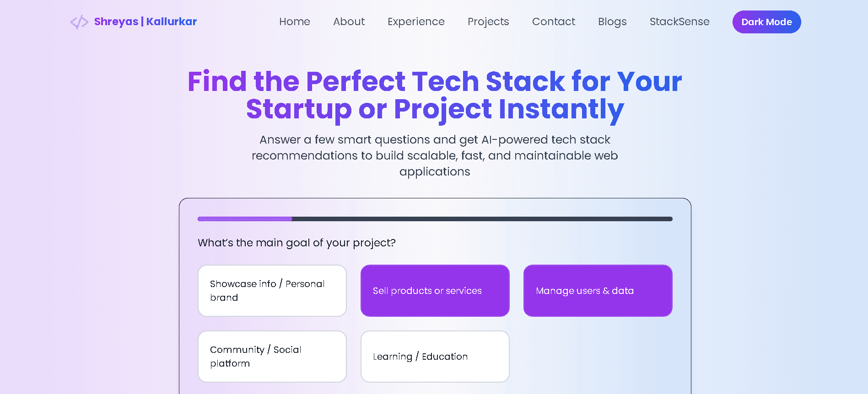The width and height of the screenshot is (868, 394).
Task: Click the code logo icon beside Shreyas Kallurkar
Action: (x=79, y=21)
